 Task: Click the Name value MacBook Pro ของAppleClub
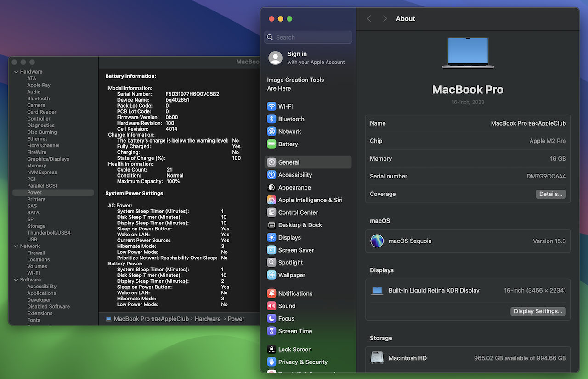[528, 123]
